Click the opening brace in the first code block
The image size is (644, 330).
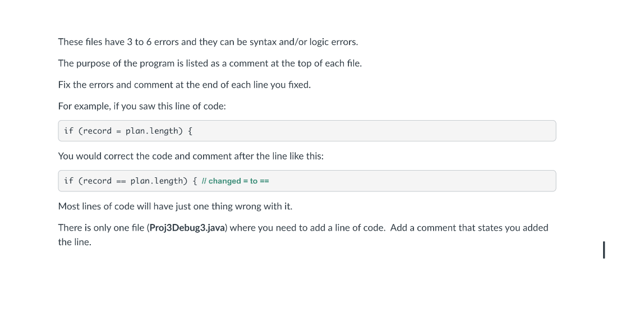pos(190,131)
